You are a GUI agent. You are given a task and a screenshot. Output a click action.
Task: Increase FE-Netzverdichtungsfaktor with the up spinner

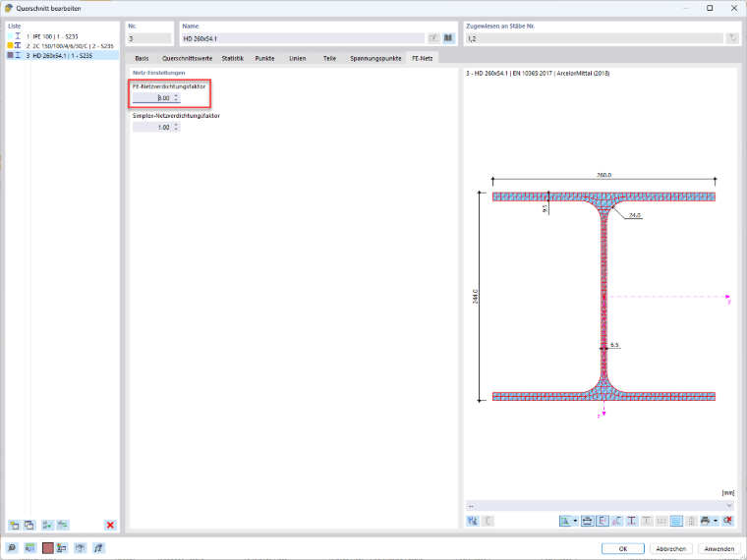coord(176,95)
